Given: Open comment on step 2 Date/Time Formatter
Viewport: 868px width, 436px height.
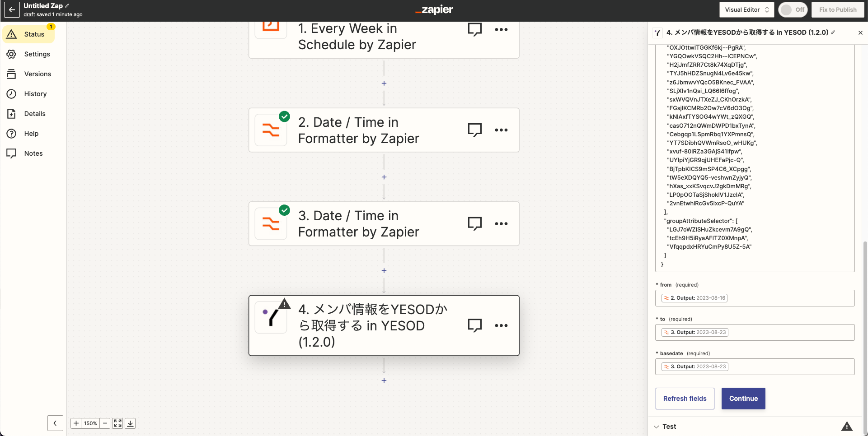Looking at the screenshot, I should click(475, 130).
